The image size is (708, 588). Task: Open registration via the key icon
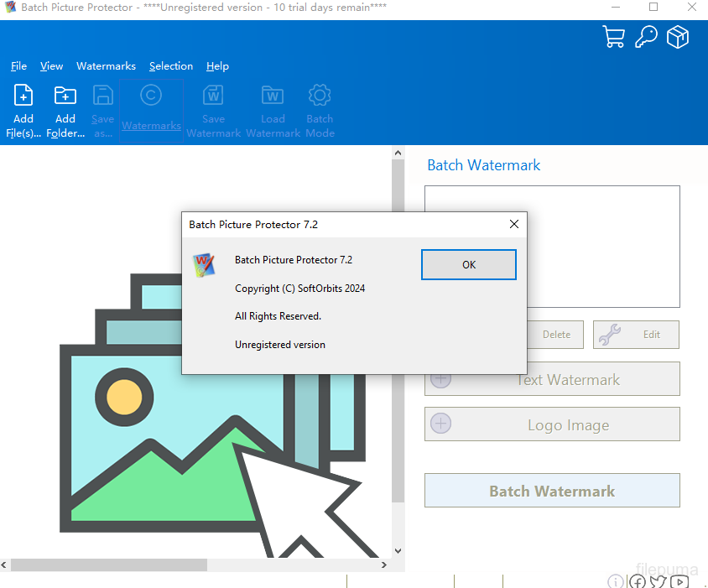click(645, 37)
